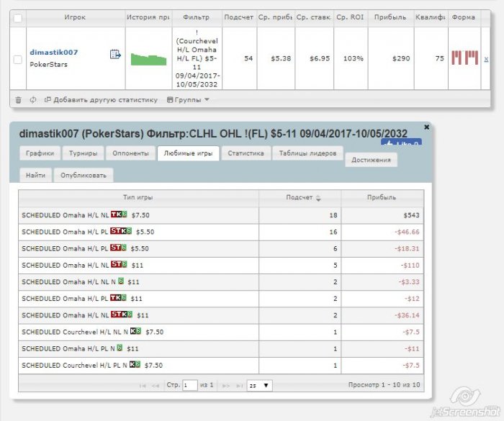This screenshot has height=421, width=504.
Task: Click the PokerStars label under dimastik007
Action: pos(48,65)
